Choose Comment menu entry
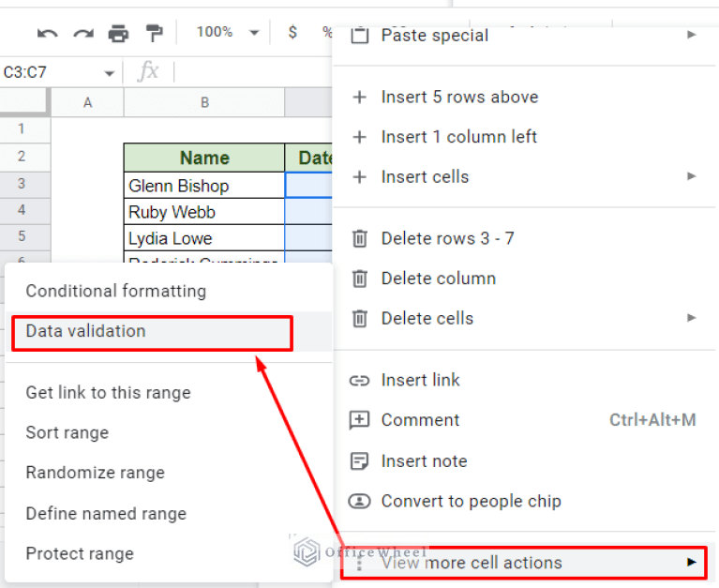719x588 pixels. [x=524, y=420]
